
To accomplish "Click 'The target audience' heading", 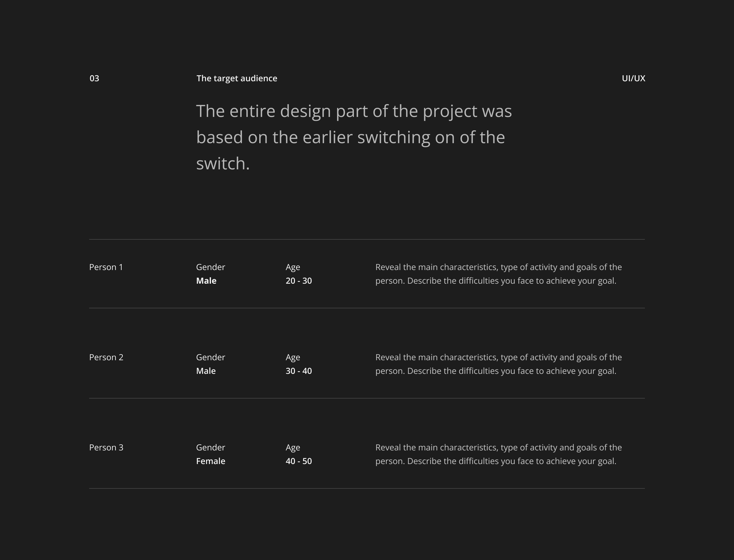I will pyautogui.click(x=237, y=78).
